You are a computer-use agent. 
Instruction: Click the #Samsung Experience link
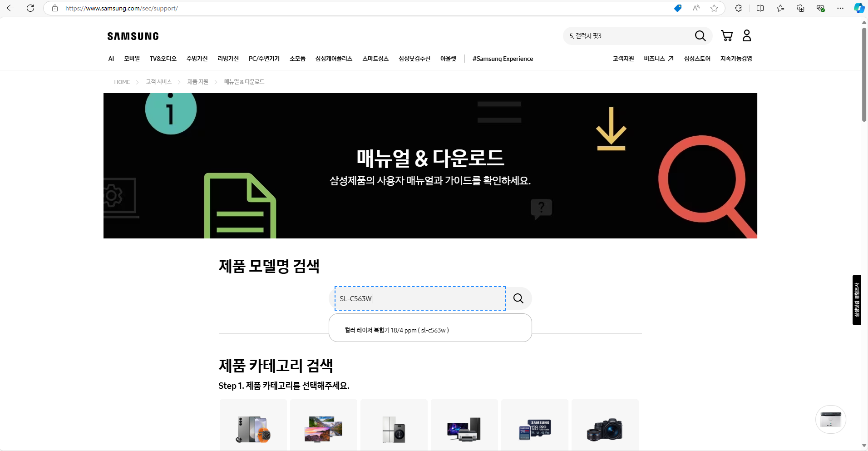[503, 59]
